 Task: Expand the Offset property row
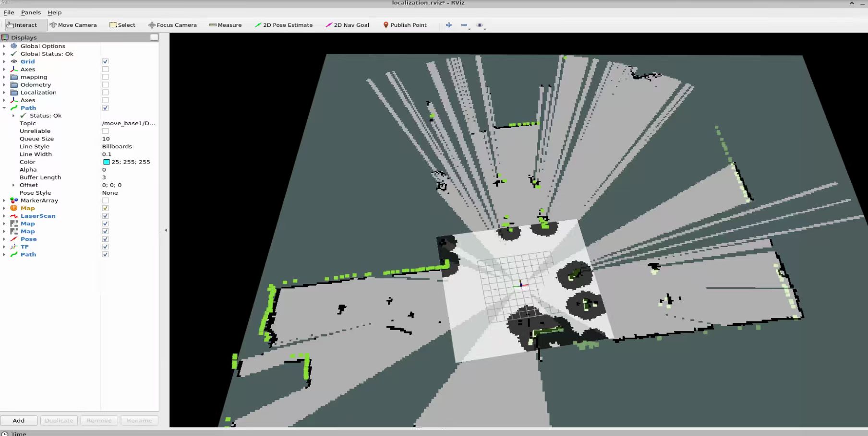[13, 185]
